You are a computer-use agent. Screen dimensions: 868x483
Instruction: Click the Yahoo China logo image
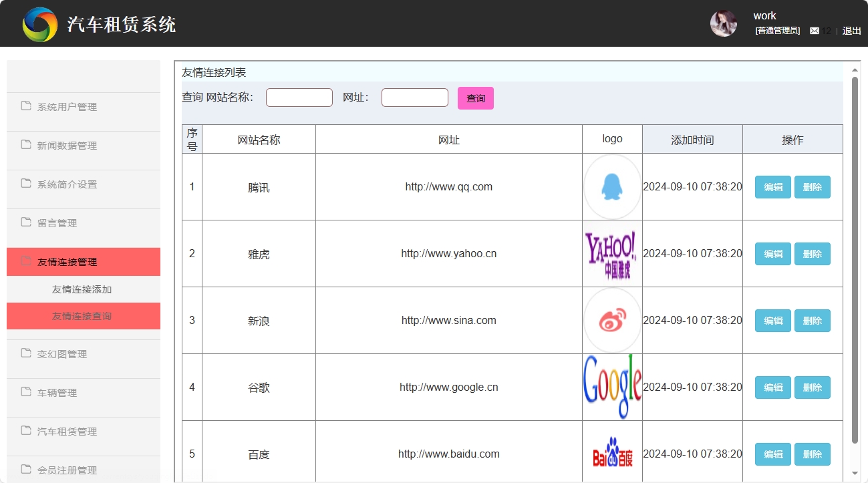pyautogui.click(x=611, y=253)
